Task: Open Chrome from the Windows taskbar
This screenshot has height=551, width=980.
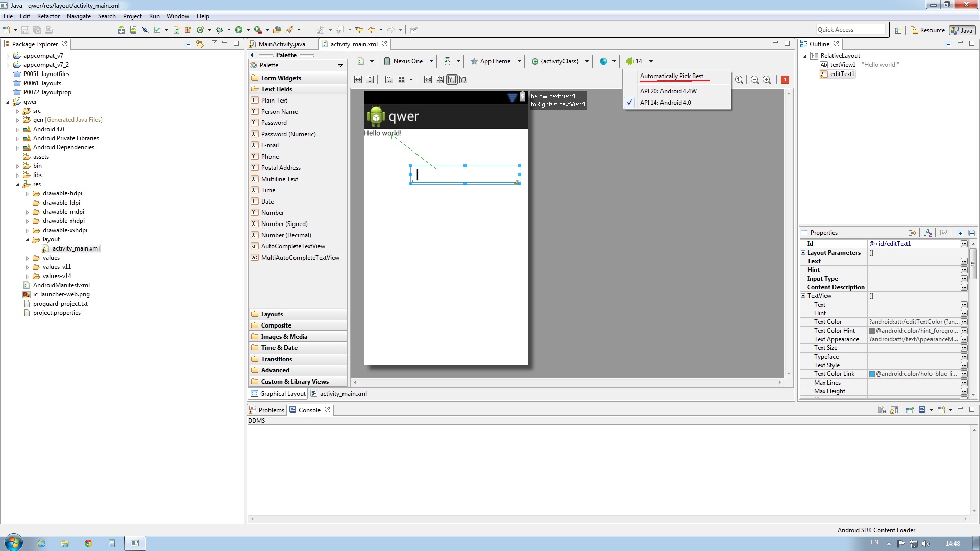Action: tap(88, 543)
